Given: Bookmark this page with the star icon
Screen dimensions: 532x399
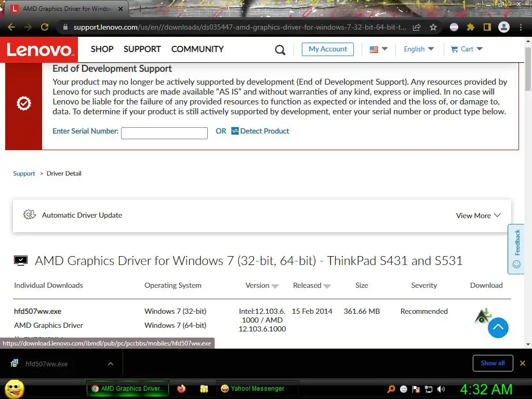Looking at the screenshot, I should pyautogui.click(x=433, y=27).
